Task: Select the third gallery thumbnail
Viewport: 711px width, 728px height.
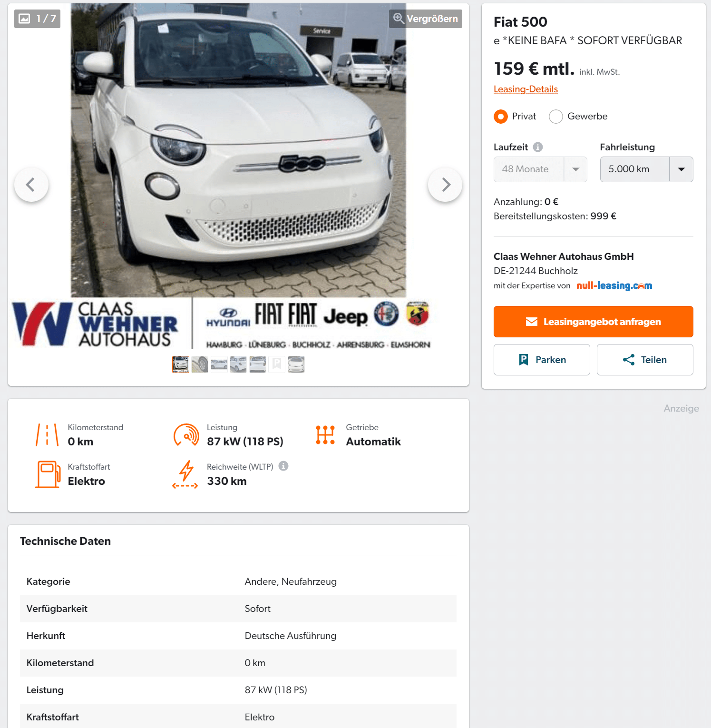Action: 219,364
